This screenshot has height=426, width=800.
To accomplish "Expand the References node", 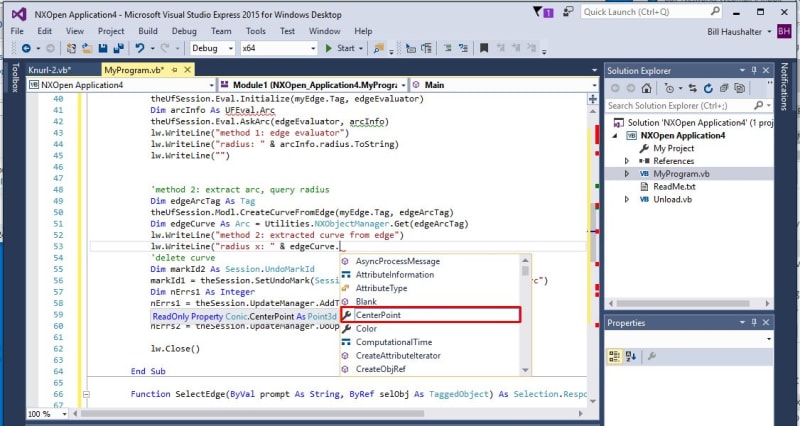I will click(627, 161).
